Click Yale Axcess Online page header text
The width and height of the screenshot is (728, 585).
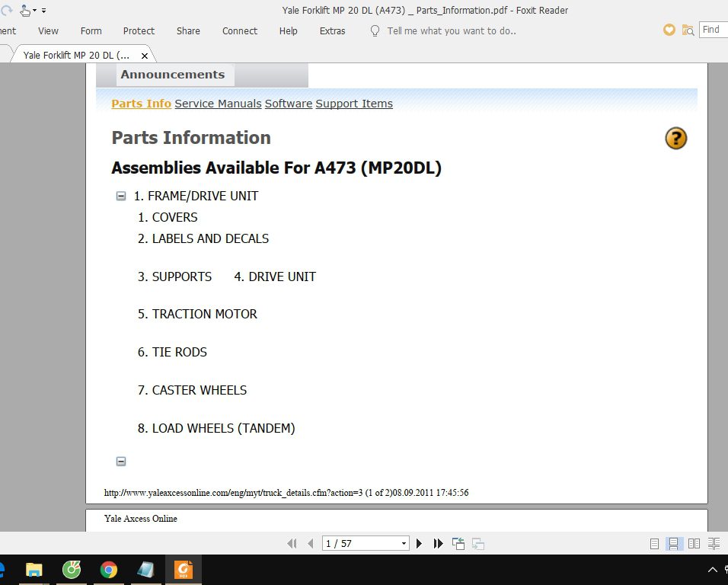[x=141, y=519]
